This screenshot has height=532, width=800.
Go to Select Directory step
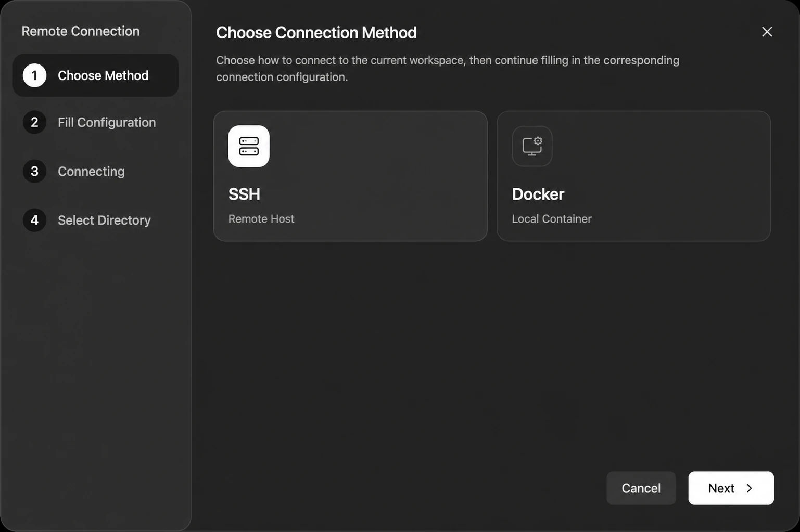tap(96, 220)
